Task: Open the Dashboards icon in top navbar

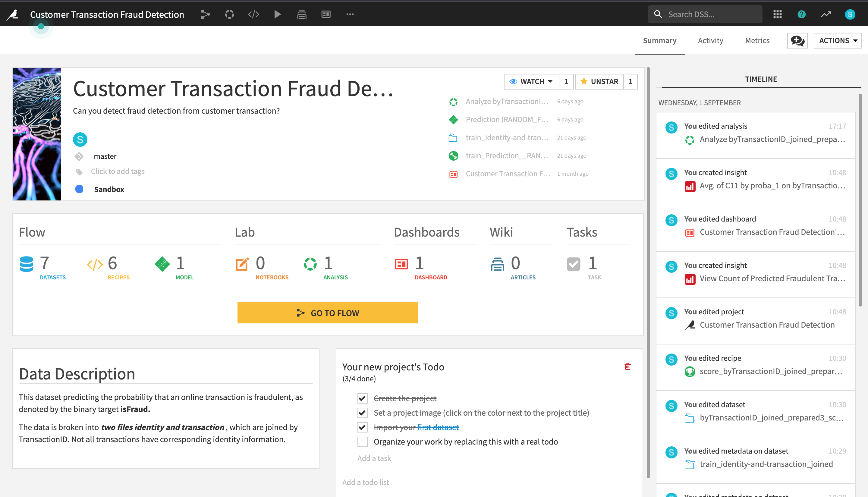Action: coord(326,14)
